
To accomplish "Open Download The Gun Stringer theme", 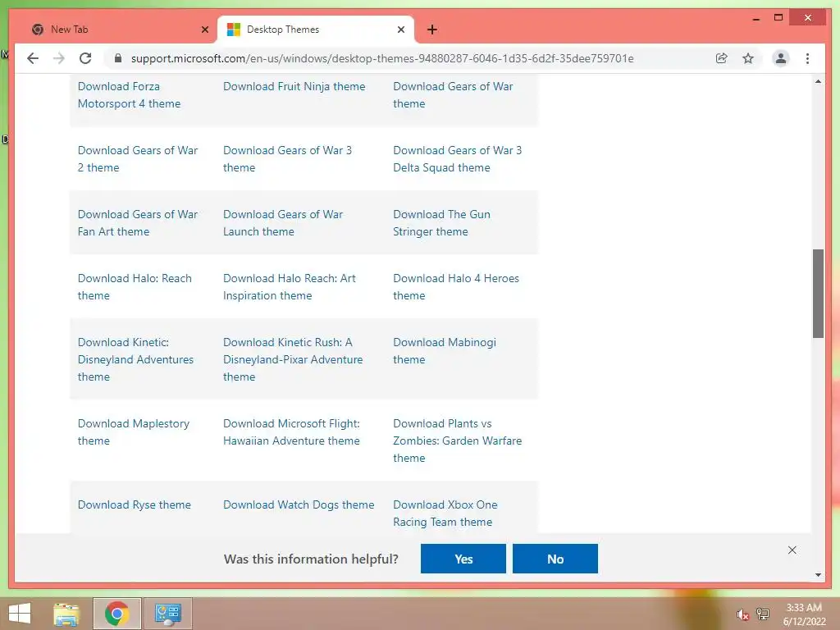I will [x=441, y=223].
